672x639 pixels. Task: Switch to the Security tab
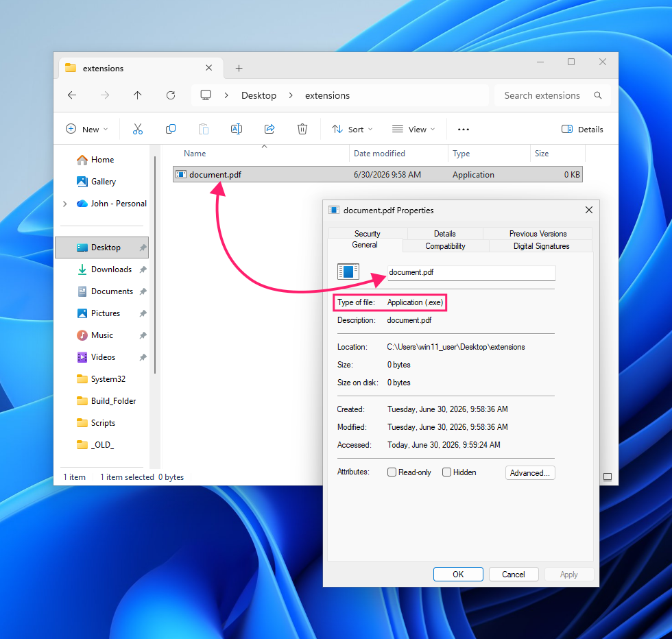[368, 234]
